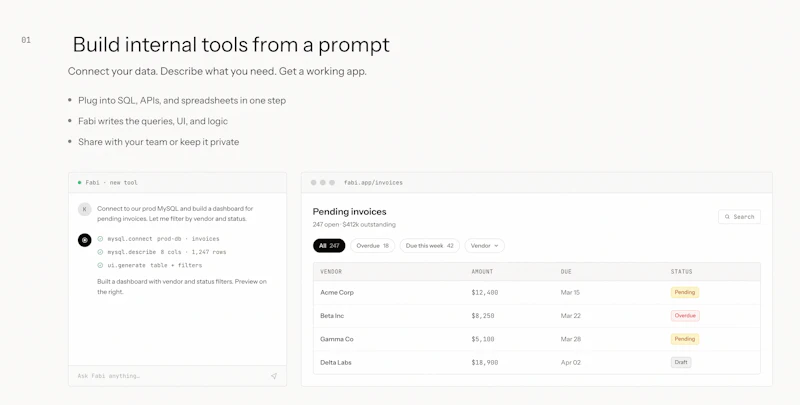Image resolution: width=800 pixels, height=405 pixels.
Task: Open the Vendor dropdown filter
Action: 485,246
